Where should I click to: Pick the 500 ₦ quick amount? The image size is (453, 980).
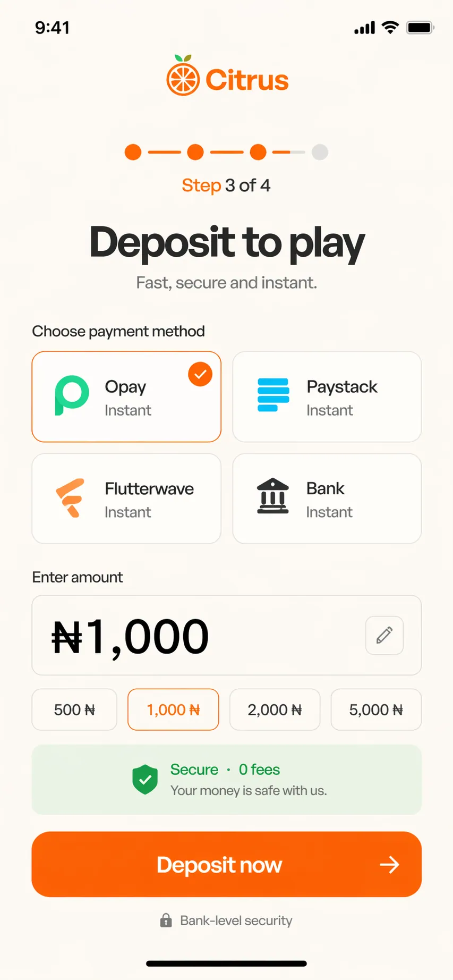point(74,709)
